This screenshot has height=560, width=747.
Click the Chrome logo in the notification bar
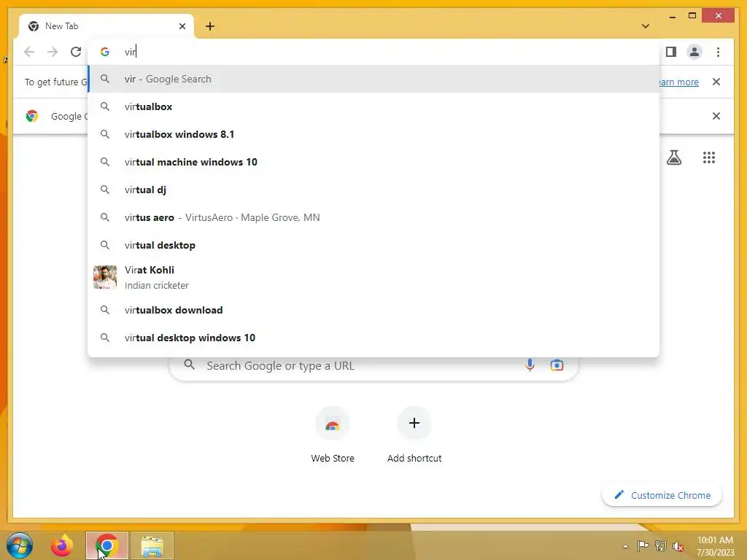32,116
